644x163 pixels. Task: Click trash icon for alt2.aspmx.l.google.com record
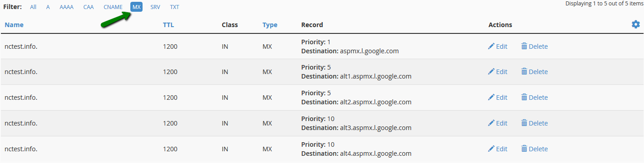coord(524,97)
